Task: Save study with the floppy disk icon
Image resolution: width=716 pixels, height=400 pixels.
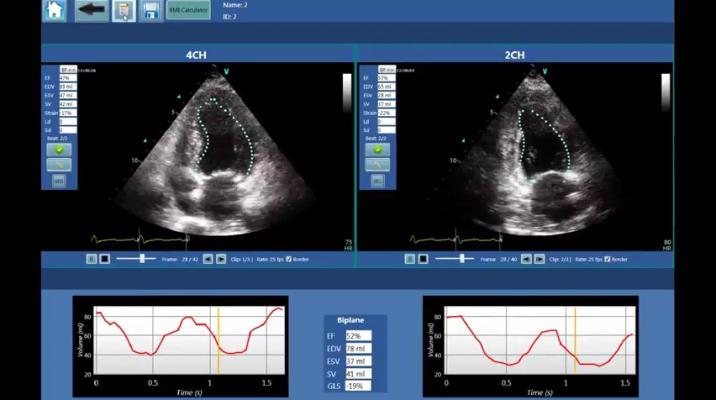Action: (x=151, y=11)
